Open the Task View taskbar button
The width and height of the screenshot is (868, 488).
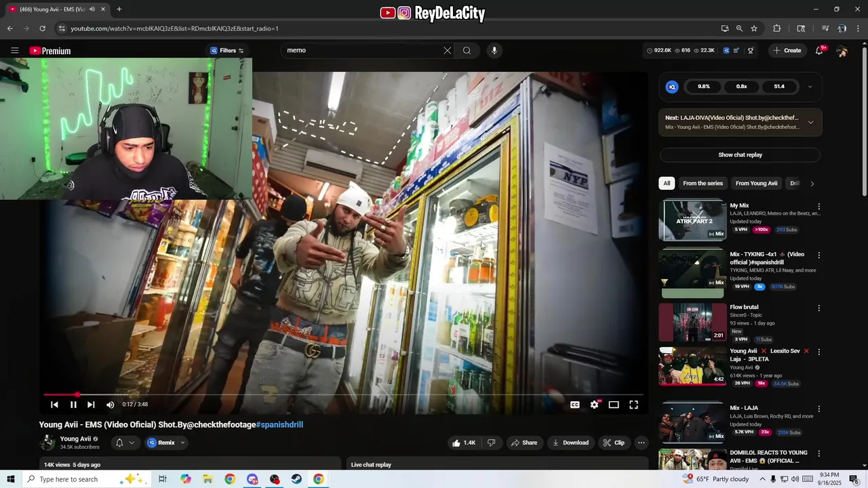[163, 479]
